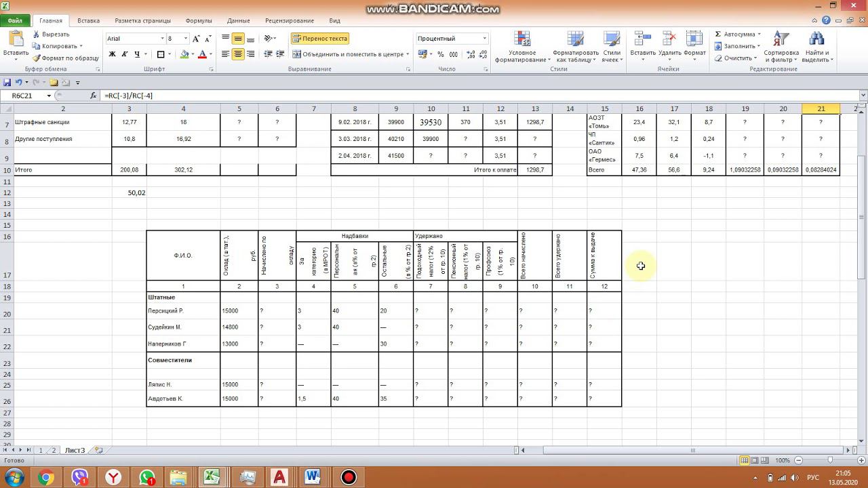This screenshot has width=868, height=488.
Task: Click the Save icon in quick access toolbar
Action: pyautogui.click(x=7, y=82)
